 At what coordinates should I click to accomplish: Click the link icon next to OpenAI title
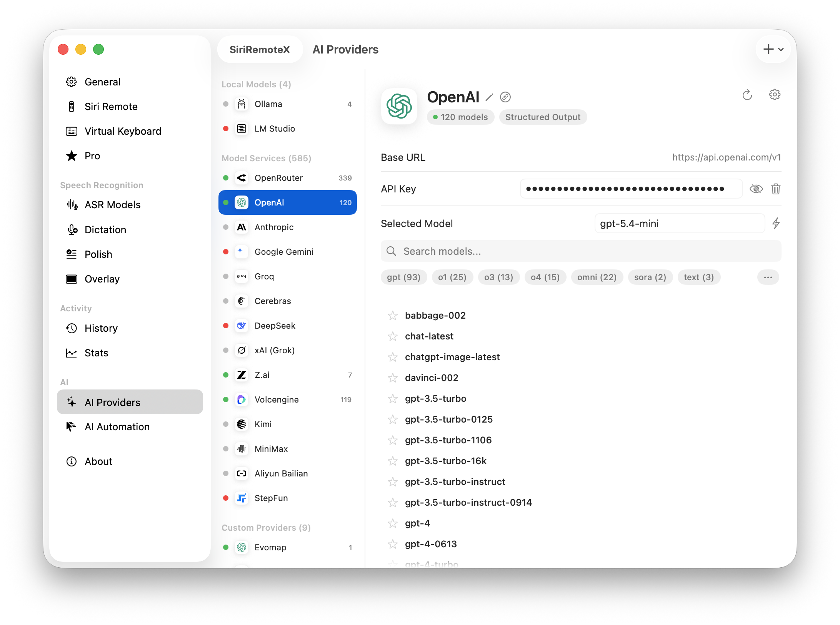[505, 97]
